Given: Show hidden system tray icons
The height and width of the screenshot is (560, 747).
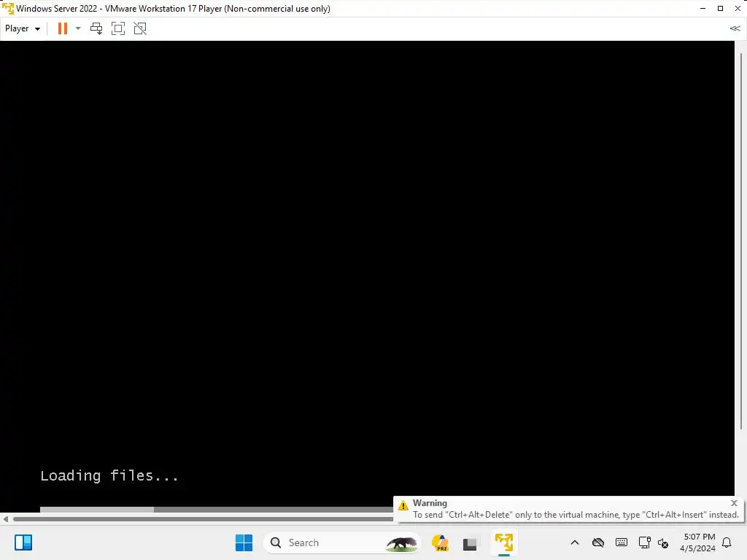Looking at the screenshot, I should click(575, 542).
